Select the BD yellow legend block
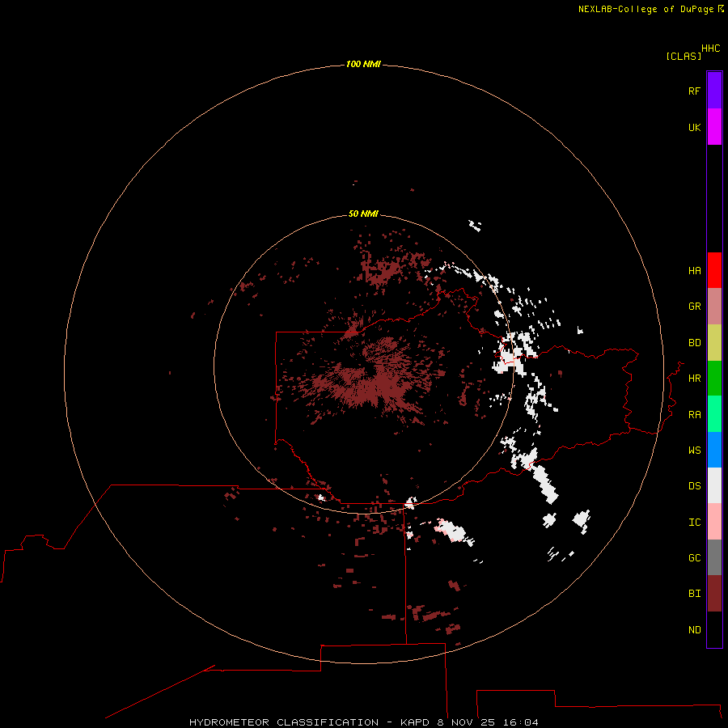This screenshot has width=728, height=728. pos(714,343)
